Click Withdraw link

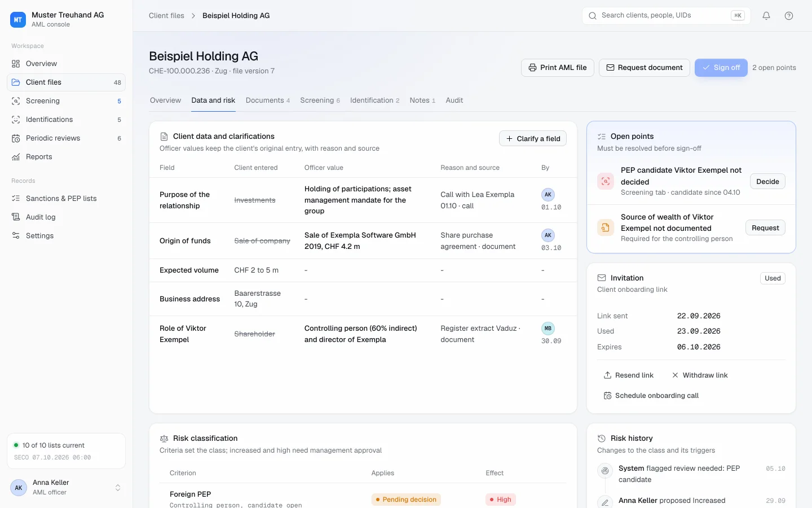click(699, 375)
